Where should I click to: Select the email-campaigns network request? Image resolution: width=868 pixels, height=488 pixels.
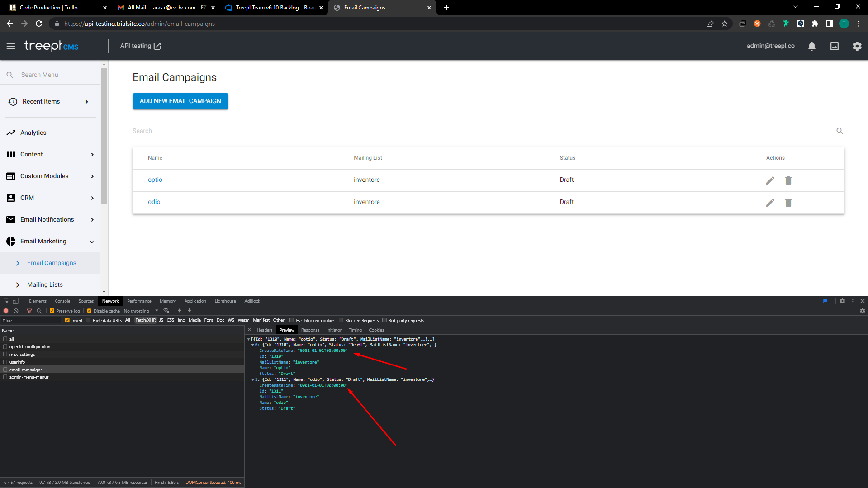coord(122,370)
